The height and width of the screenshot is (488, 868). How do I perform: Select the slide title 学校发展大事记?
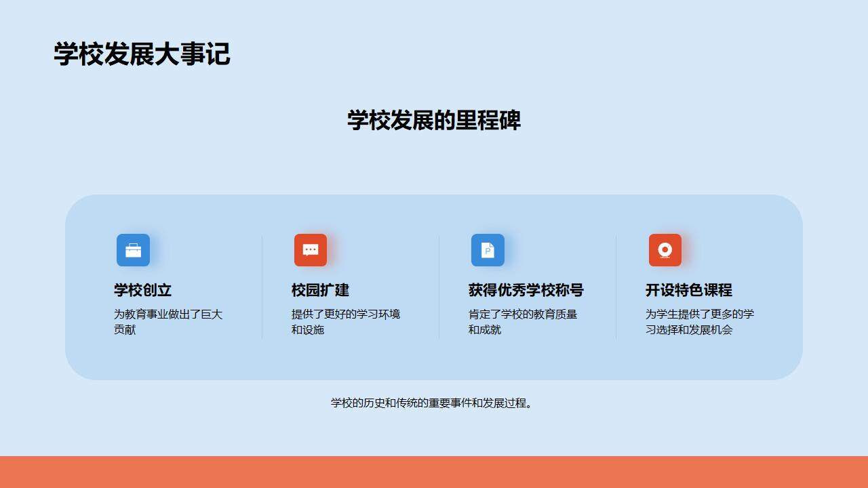click(142, 54)
